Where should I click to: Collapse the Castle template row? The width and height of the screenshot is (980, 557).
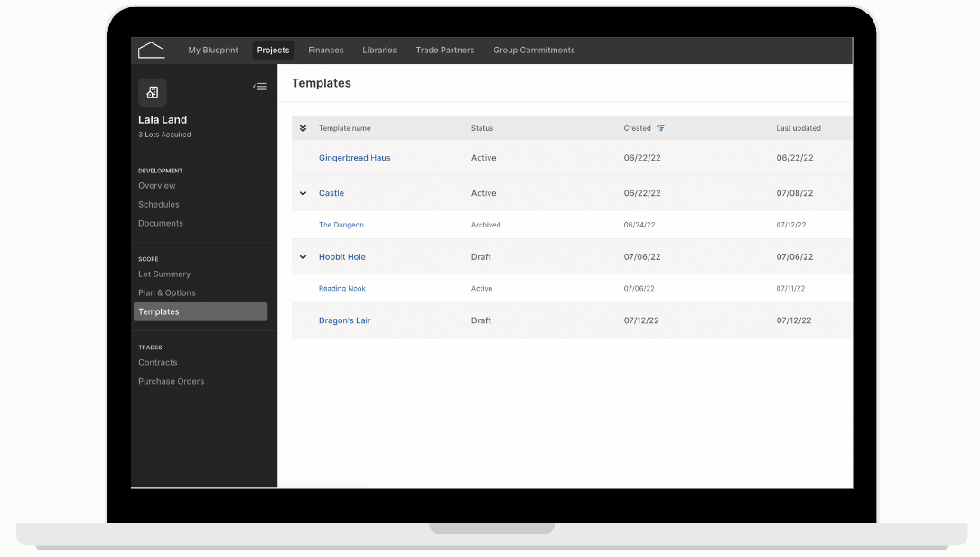pyautogui.click(x=303, y=193)
